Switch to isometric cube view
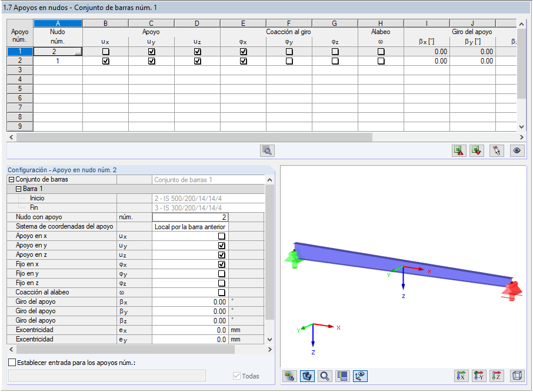The width and height of the screenshot is (533, 392). (x=517, y=376)
